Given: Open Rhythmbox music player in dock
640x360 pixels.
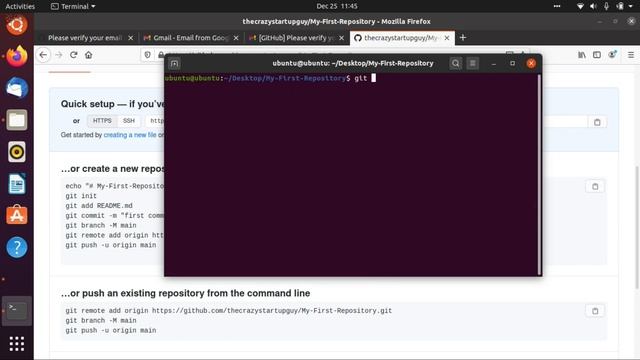Looking at the screenshot, I should (17, 152).
